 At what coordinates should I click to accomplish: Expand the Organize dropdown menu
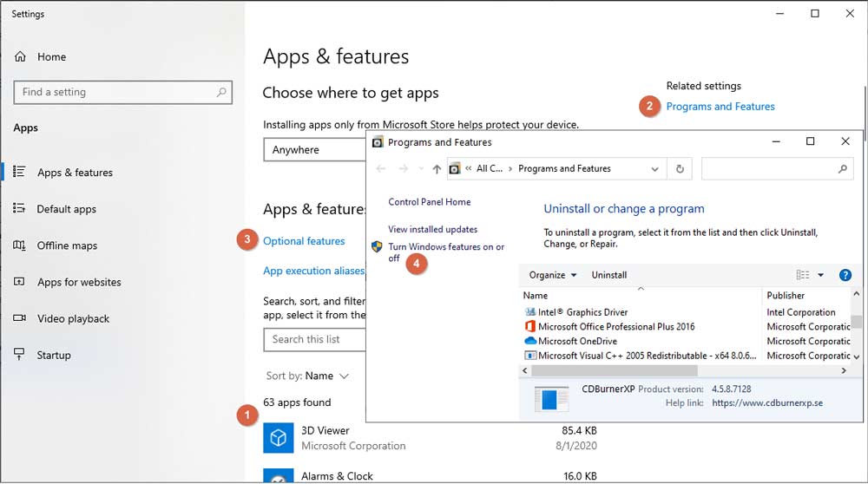tap(553, 275)
